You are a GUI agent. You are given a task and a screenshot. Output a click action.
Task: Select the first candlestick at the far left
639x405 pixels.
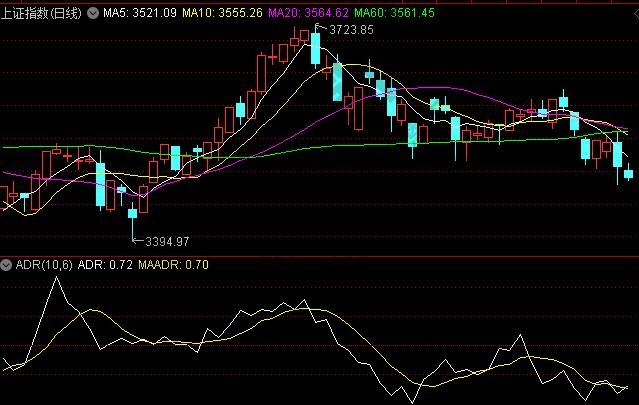click(x=3, y=195)
